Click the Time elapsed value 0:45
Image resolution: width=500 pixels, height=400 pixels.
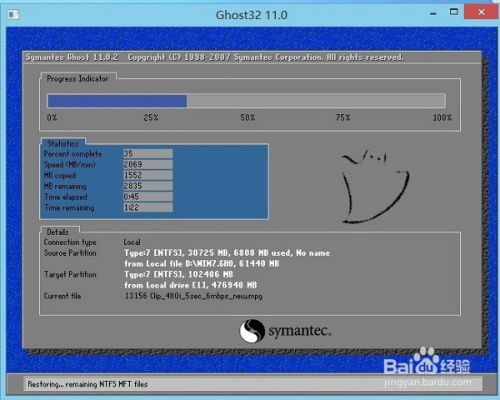point(148,197)
